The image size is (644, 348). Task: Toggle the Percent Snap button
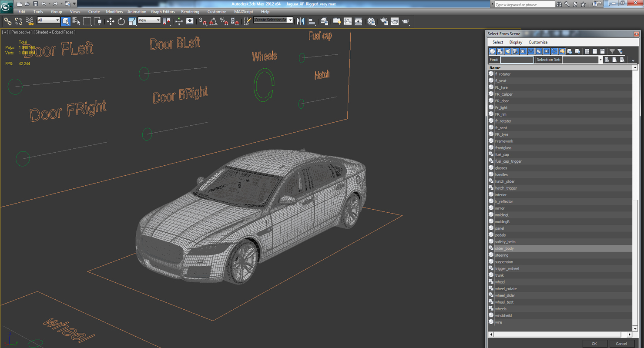pyautogui.click(x=224, y=21)
